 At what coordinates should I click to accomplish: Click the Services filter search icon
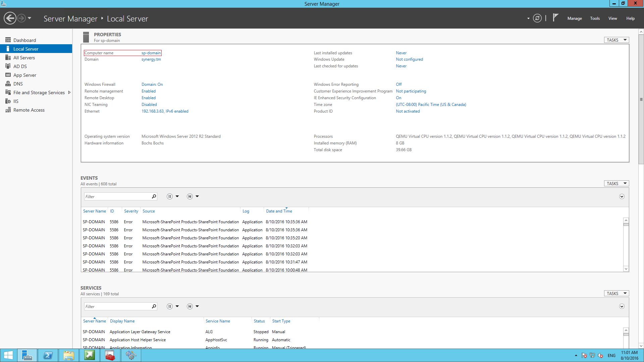coord(154,306)
